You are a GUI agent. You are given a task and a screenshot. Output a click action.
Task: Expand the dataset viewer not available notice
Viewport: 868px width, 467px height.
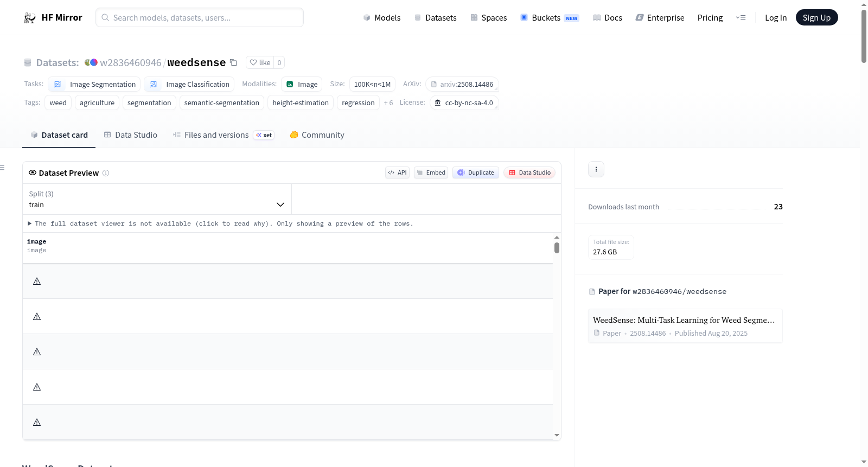pyautogui.click(x=220, y=223)
